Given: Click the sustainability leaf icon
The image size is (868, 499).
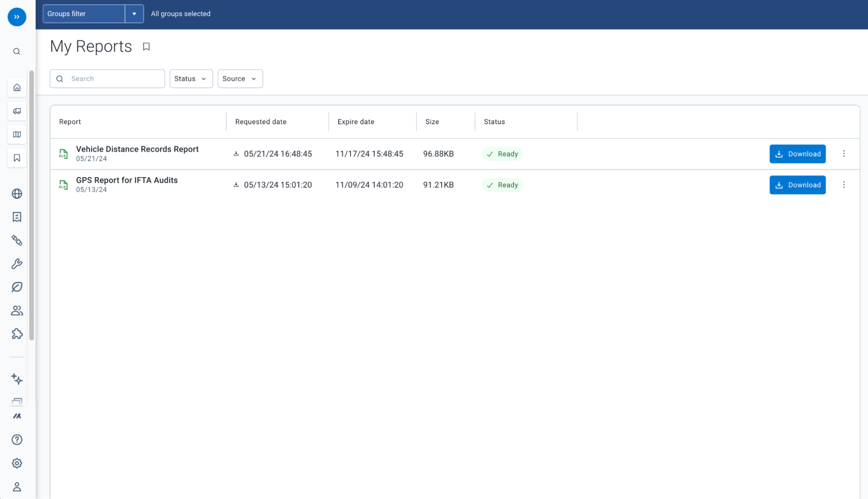Looking at the screenshot, I should tap(17, 287).
